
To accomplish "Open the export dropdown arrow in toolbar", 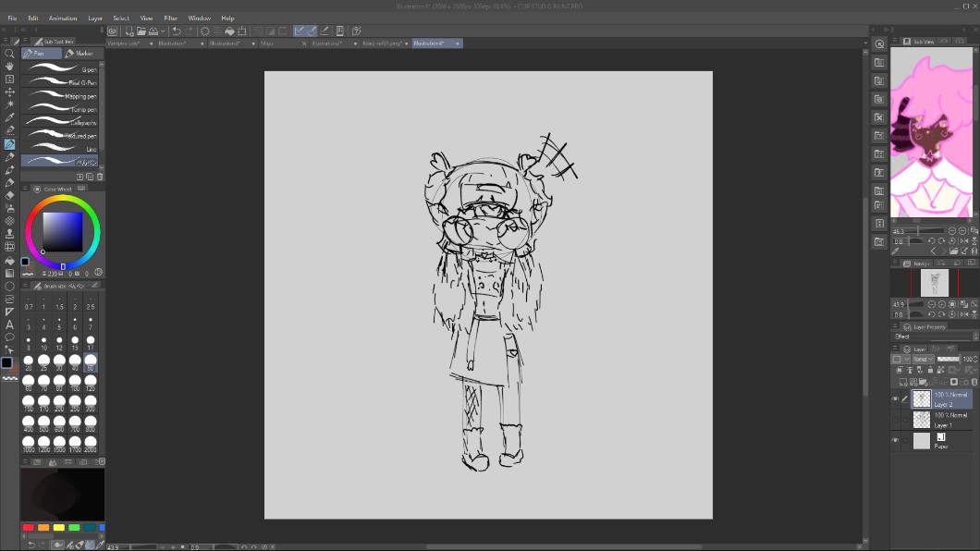I will pyautogui.click(x=165, y=31).
